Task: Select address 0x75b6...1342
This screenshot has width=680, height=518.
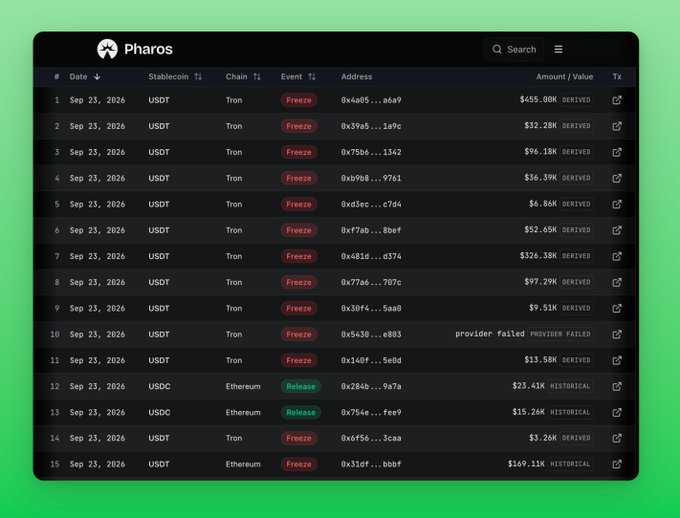Action: click(x=371, y=152)
